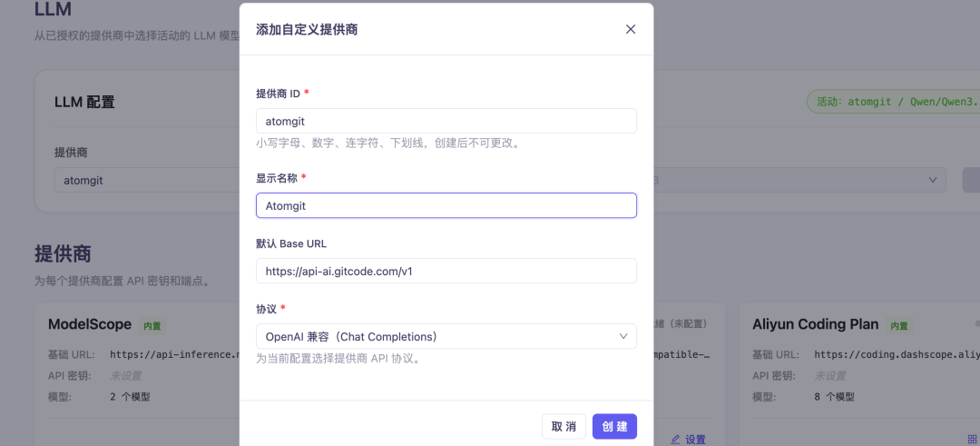Screen dimensions: 980x446
Task: Click the 8 个模型 text on Aliyun card
Action: tap(835, 397)
